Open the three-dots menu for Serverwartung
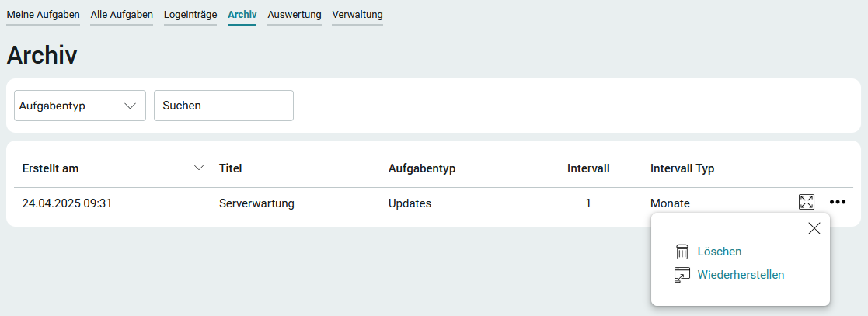 click(x=838, y=202)
